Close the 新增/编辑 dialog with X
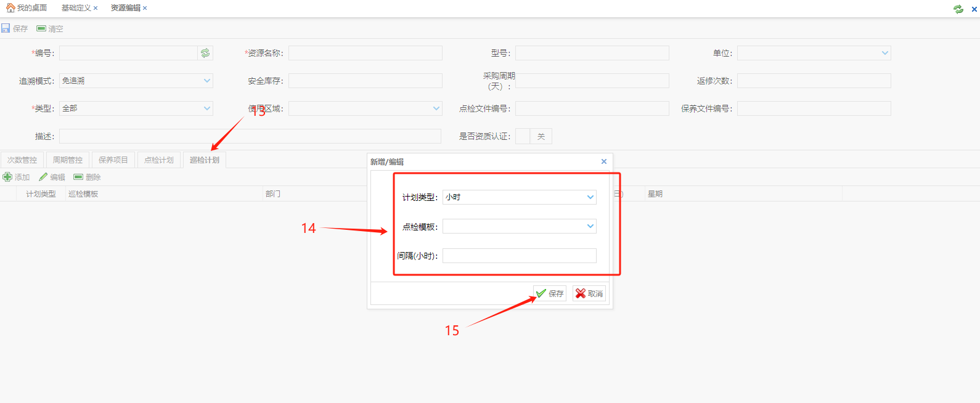Screen dimensions: 980x403 click(603, 161)
